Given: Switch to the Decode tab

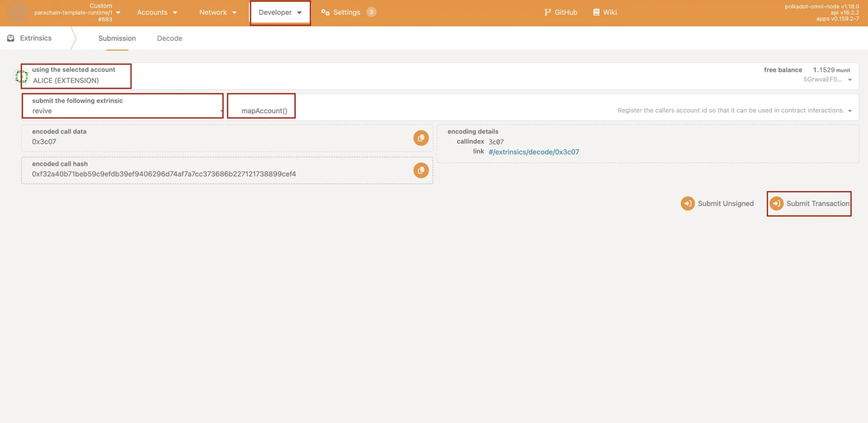Looking at the screenshot, I should 169,38.
